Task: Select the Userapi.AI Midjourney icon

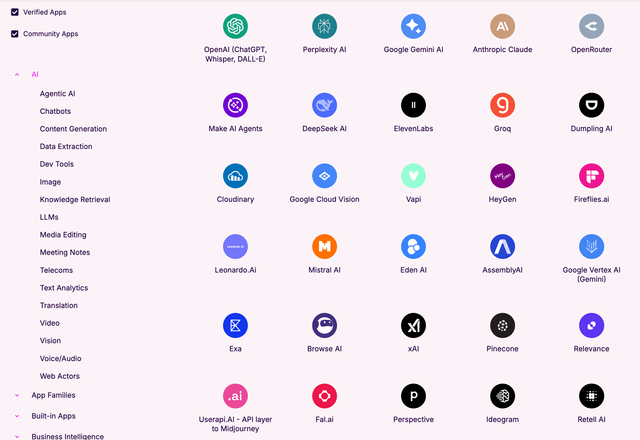Action: pos(235,396)
